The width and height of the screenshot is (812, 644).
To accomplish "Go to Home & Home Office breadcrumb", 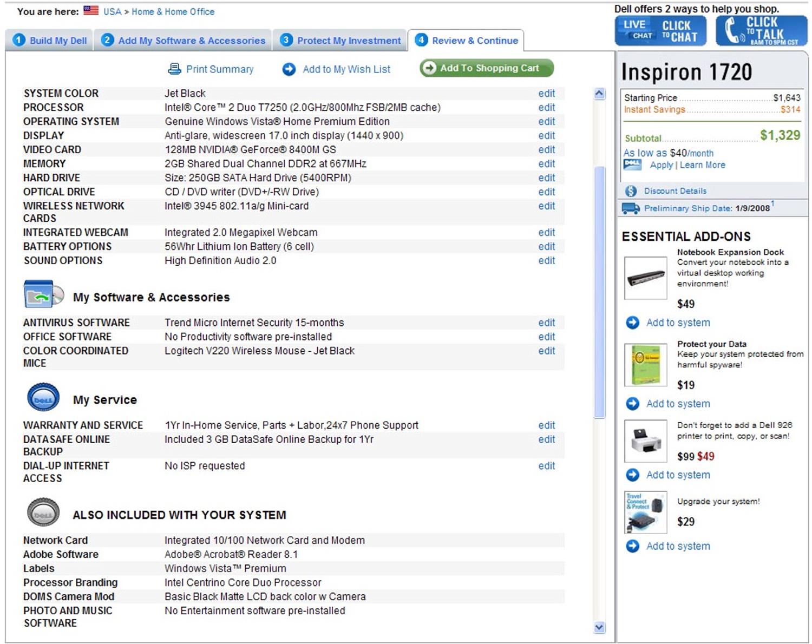I will [173, 11].
